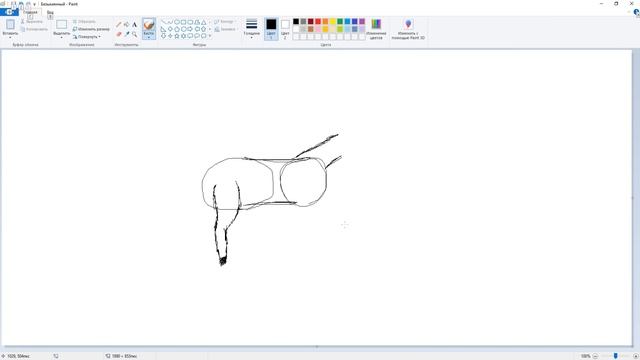Click the Select (Выделить) rectangle icon
The height and width of the screenshot is (360, 640).
[62, 24]
